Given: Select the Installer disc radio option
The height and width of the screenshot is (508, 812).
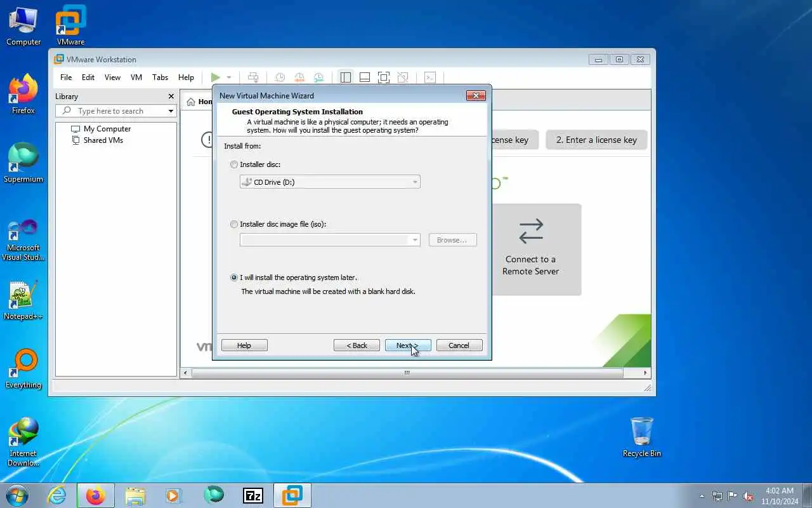Looking at the screenshot, I should 234,164.
